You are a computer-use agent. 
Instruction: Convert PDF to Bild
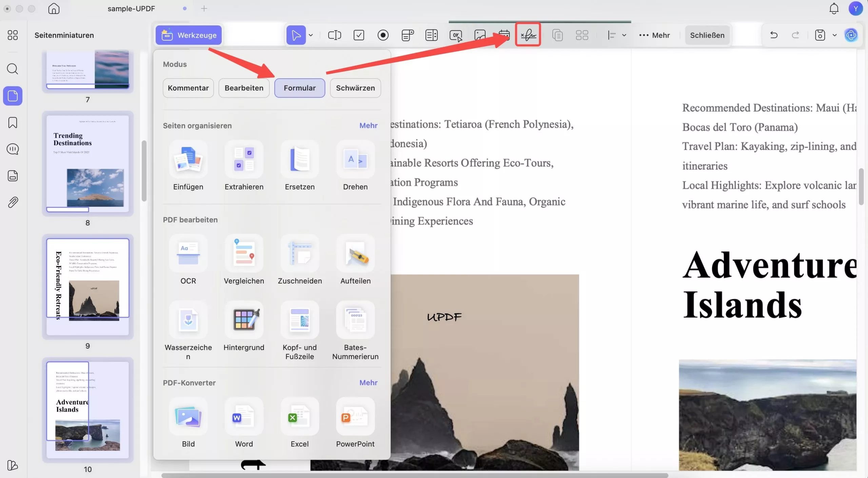point(188,423)
